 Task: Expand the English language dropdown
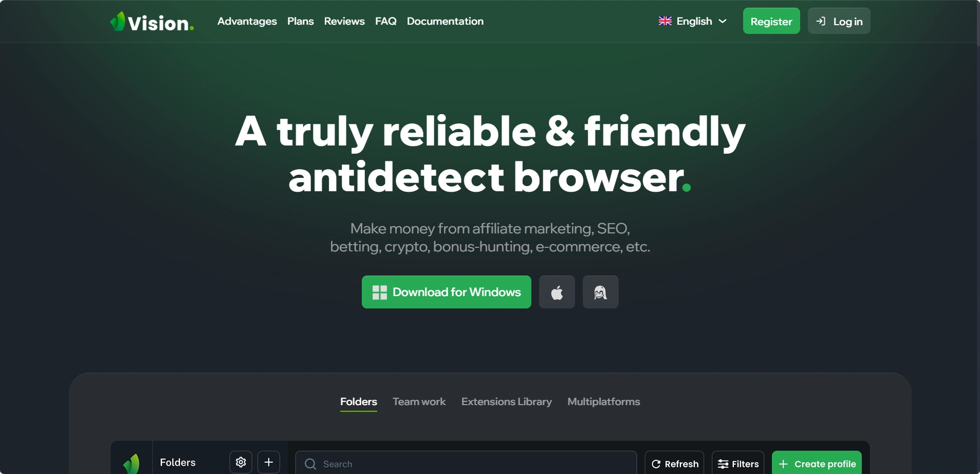click(x=693, y=21)
